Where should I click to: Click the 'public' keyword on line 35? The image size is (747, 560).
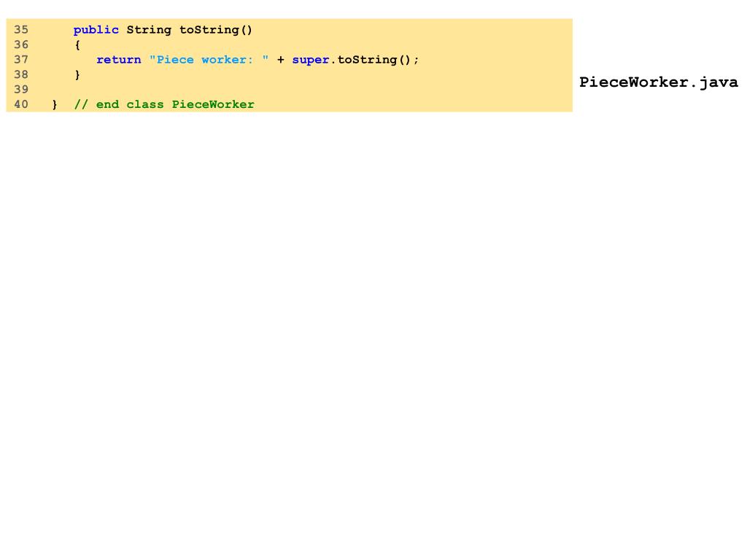click(96, 30)
